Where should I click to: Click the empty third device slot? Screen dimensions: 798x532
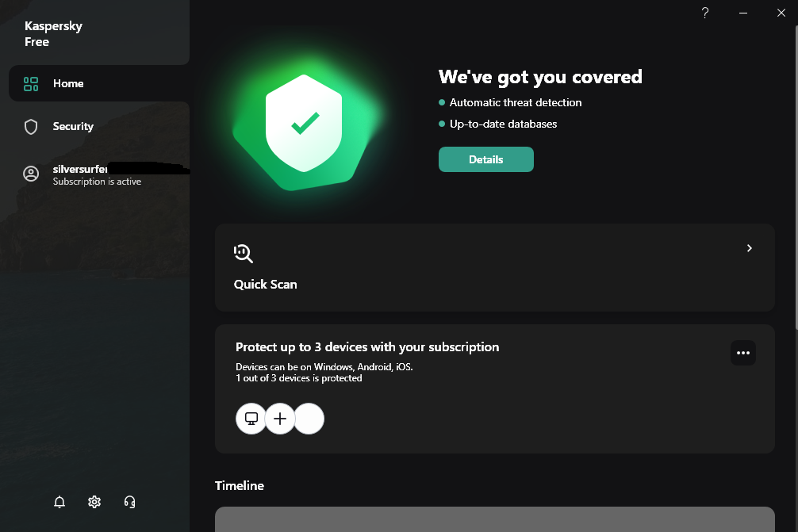click(x=309, y=418)
